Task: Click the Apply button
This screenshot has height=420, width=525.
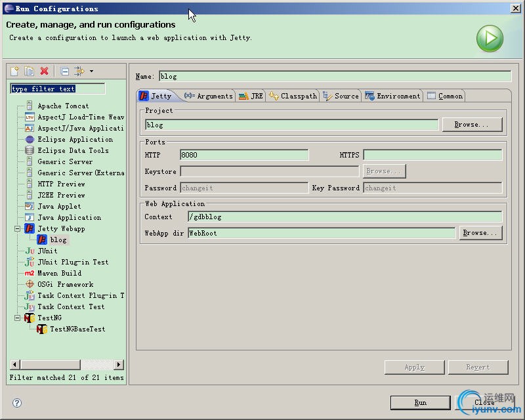Action: (x=415, y=367)
